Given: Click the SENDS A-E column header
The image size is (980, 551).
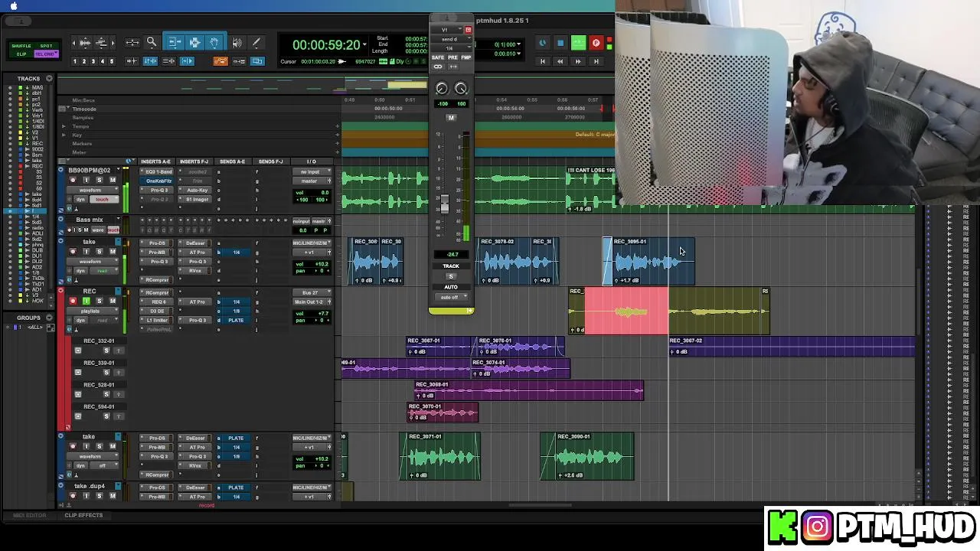Looking at the screenshot, I should (x=231, y=161).
